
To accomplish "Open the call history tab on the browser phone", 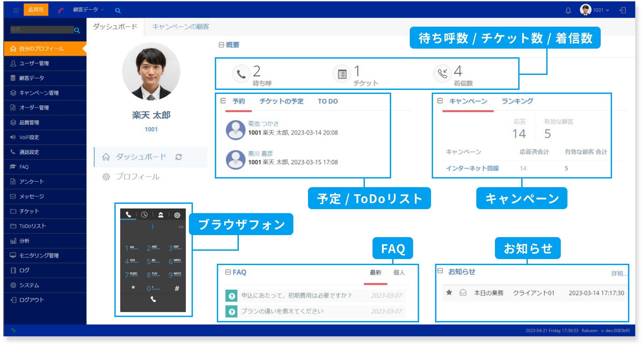I will [145, 215].
